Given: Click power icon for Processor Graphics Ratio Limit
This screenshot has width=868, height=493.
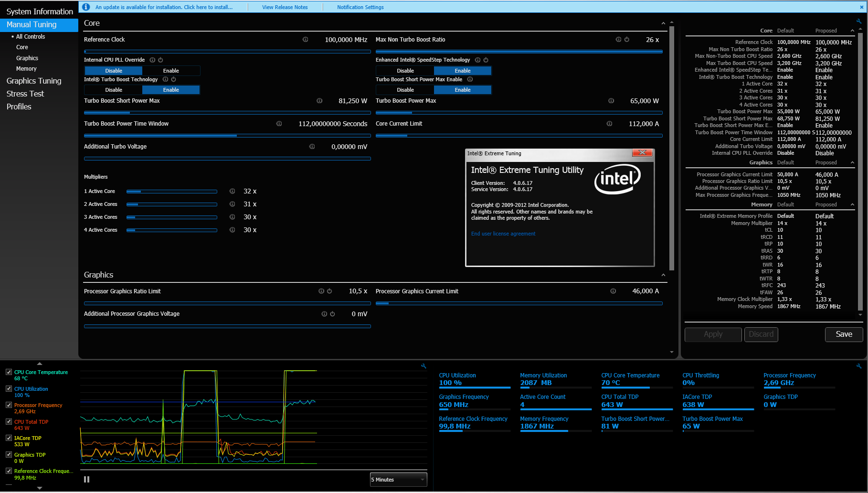Looking at the screenshot, I should (329, 291).
